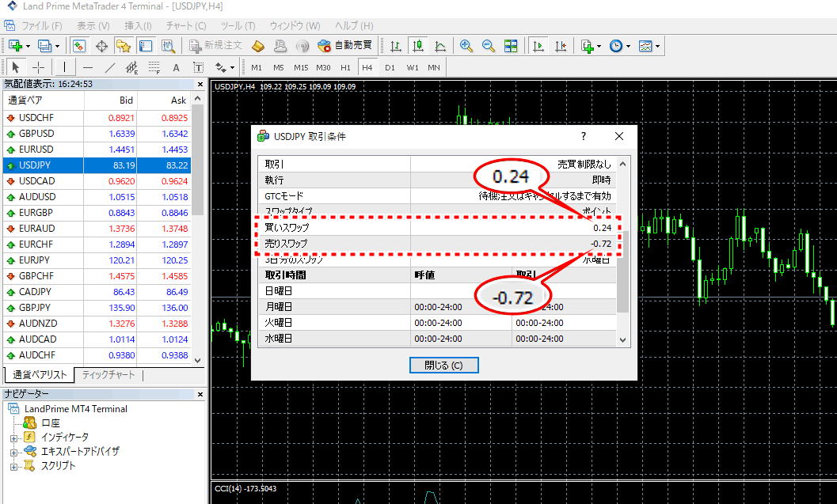Open the 挿入(I) menu
Screen dimensions: 837x504
coord(138,25)
